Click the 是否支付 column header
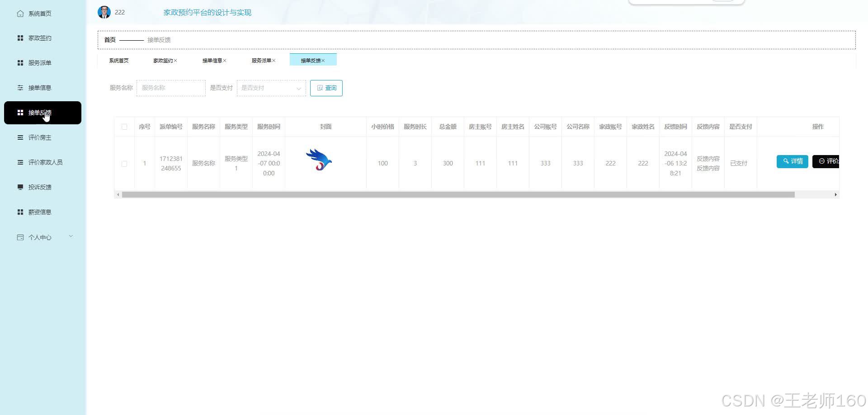The image size is (868, 415). pos(741,127)
